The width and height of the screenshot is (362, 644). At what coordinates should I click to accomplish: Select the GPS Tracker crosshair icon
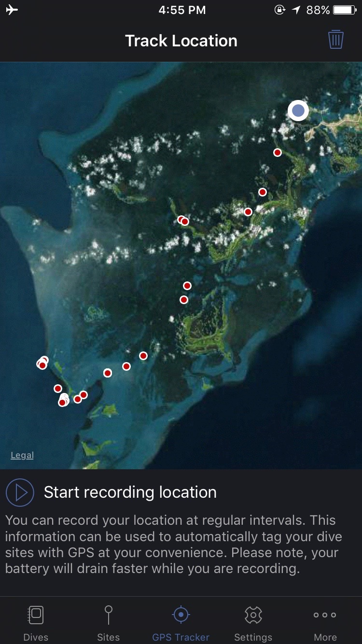(181, 615)
